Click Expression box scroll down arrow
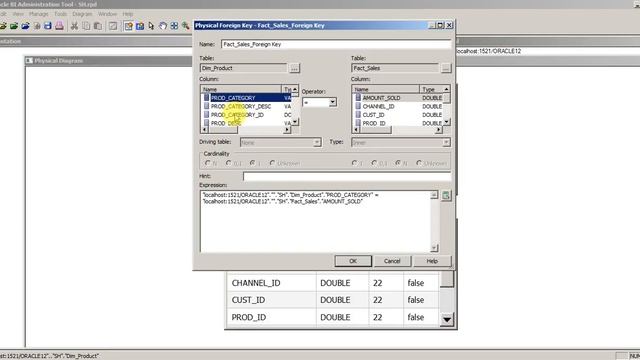640x360 pixels. click(434, 248)
